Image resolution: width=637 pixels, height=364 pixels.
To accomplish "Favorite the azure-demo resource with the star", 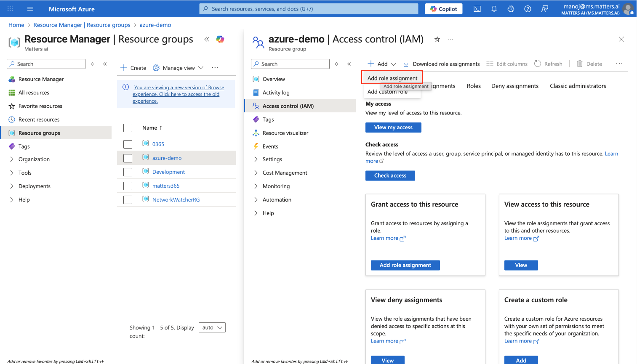I will [437, 39].
